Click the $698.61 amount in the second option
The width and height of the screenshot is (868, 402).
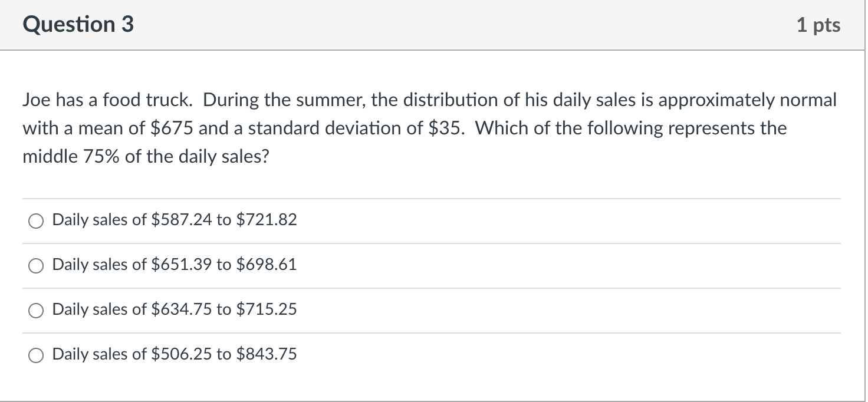pos(266,265)
